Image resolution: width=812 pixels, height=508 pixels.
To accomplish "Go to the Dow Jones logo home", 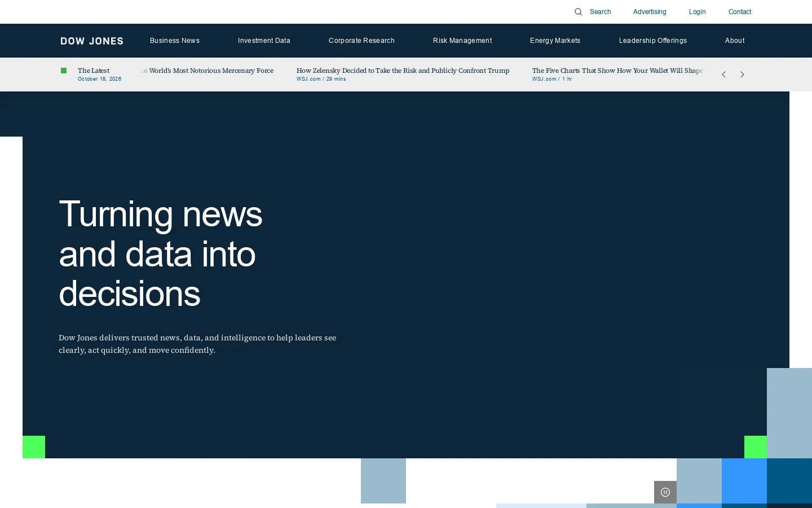I will 92,41.
